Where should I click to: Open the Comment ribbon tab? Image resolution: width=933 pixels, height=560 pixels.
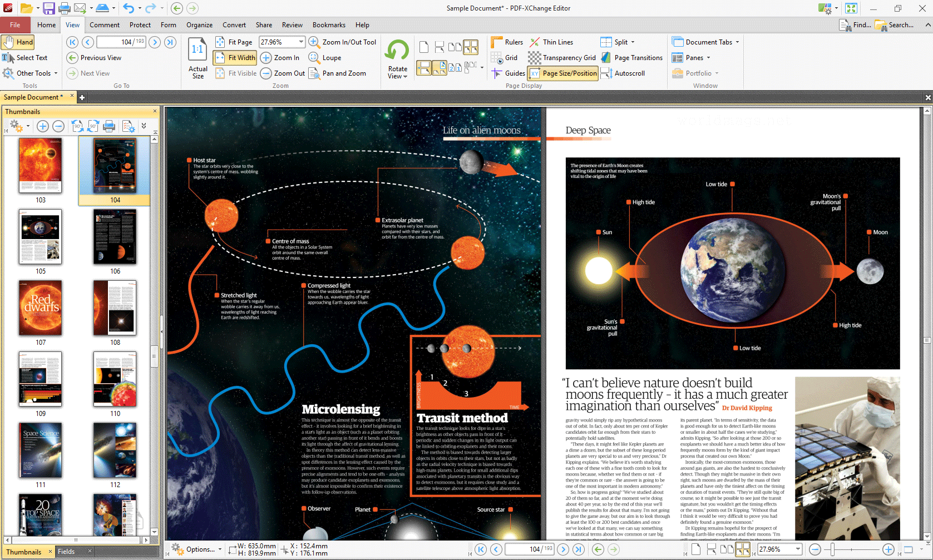coord(105,25)
